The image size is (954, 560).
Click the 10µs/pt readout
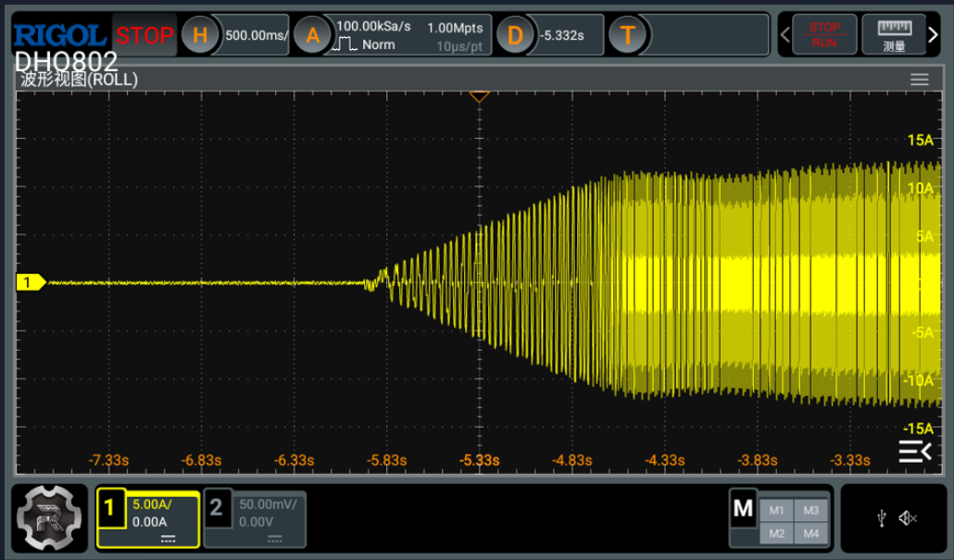tap(459, 47)
